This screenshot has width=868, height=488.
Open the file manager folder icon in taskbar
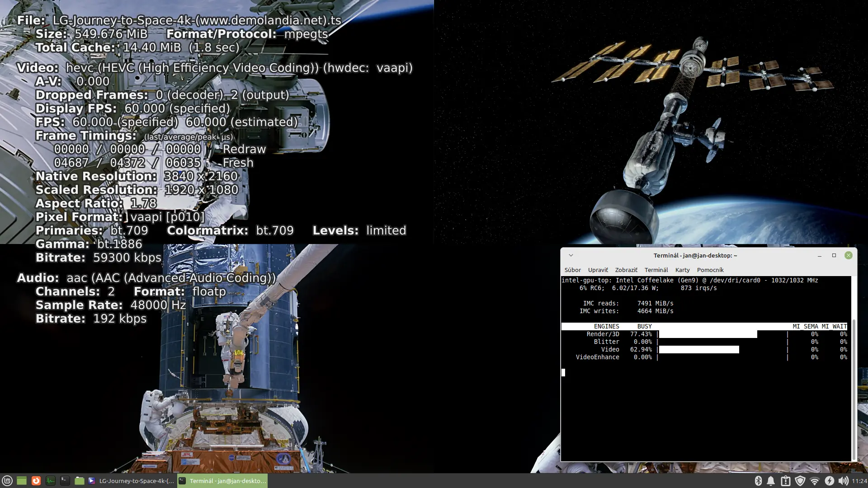tap(80, 481)
